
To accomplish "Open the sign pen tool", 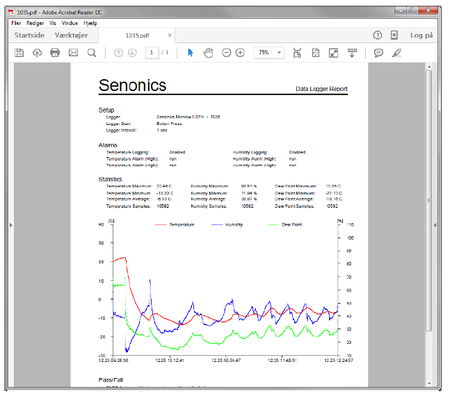I will 397,53.
